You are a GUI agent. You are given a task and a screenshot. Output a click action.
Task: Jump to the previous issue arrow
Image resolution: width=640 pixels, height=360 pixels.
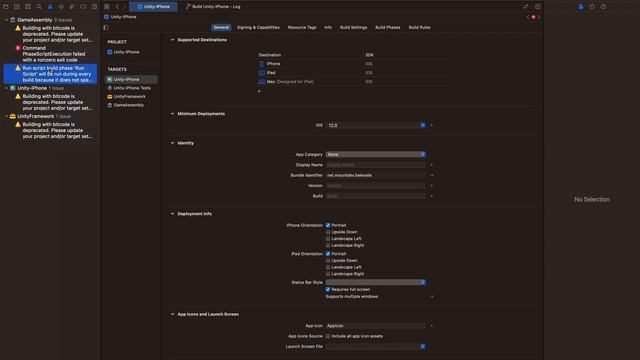coord(528,17)
